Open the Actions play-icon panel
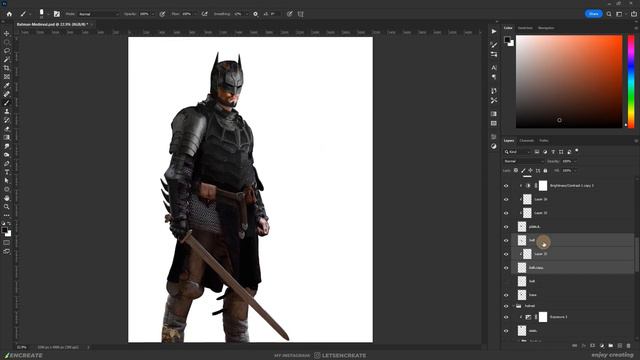This screenshot has width=640, height=360. point(494,31)
